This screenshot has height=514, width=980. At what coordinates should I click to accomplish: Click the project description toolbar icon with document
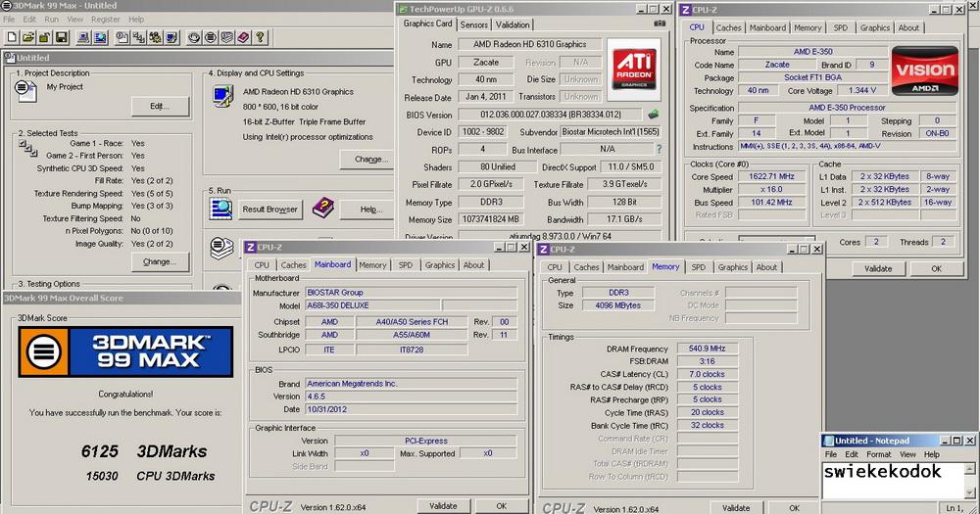(122, 37)
